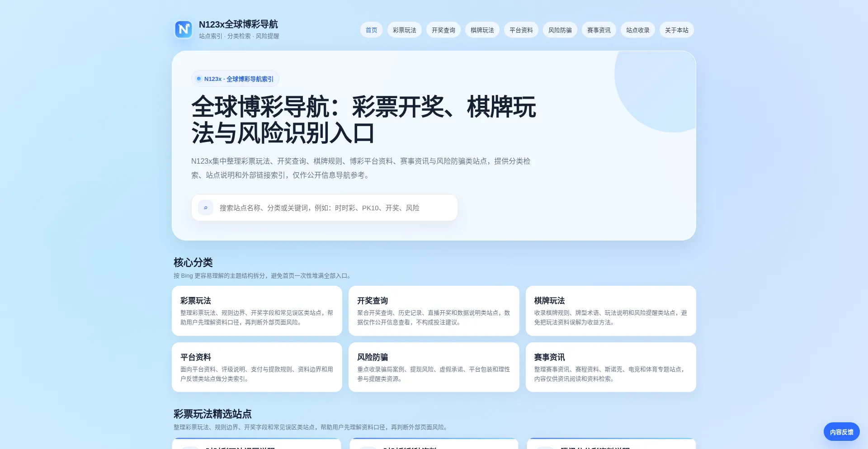Click the description starting with N123x集中整理

point(361,168)
